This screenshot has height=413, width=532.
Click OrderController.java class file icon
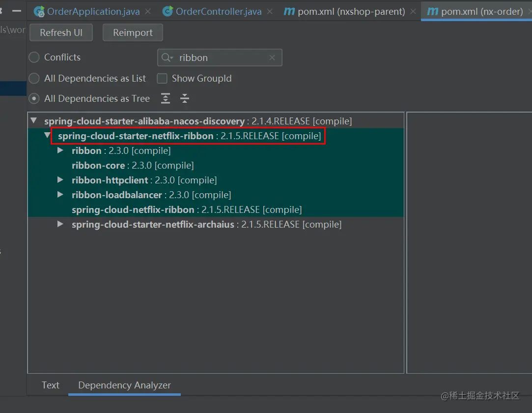(x=168, y=11)
